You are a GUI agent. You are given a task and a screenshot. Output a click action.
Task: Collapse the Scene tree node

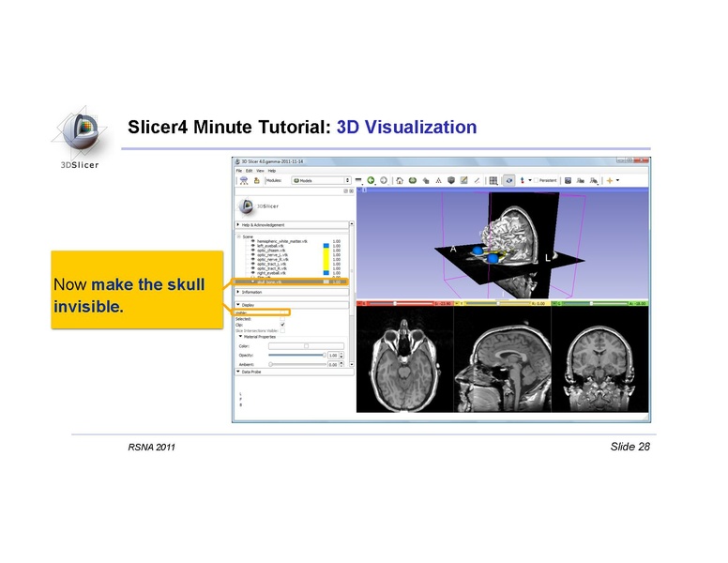[239, 236]
